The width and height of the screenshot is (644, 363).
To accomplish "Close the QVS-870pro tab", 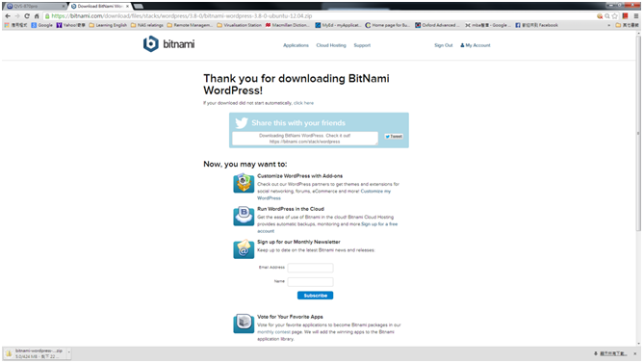I will [64, 6].
